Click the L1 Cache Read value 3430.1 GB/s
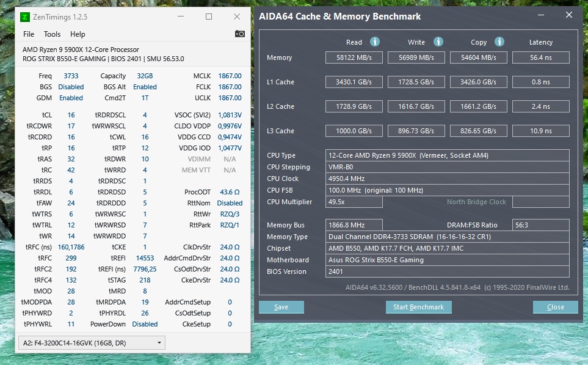588x365 pixels. tap(354, 82)
